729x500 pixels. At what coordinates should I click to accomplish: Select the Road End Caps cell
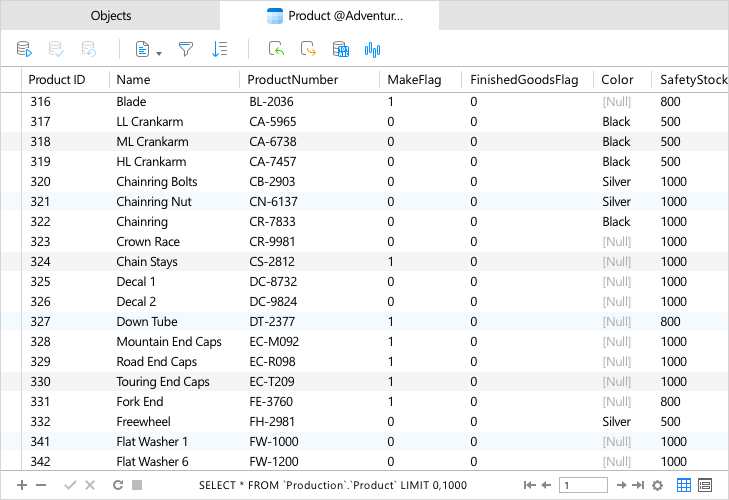(157, 361)
